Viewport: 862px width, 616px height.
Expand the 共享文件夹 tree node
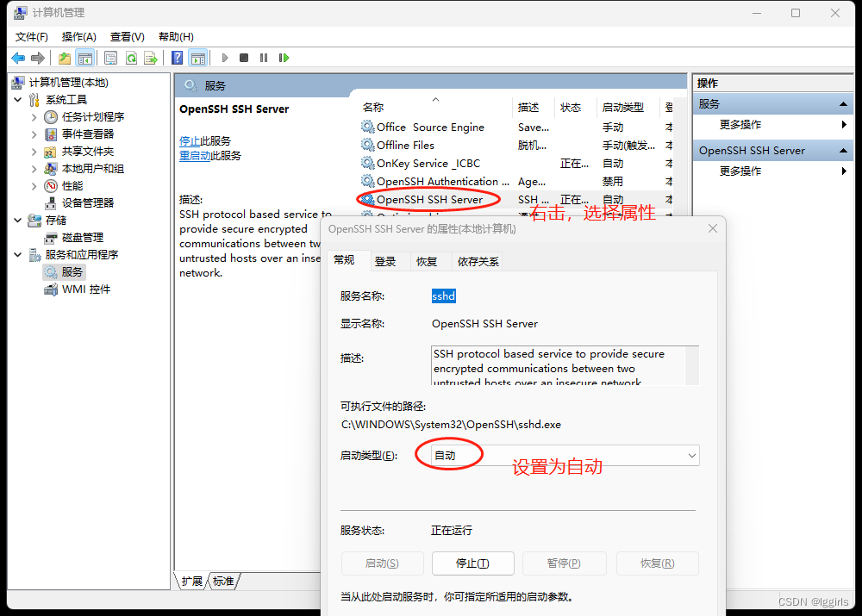34,152
